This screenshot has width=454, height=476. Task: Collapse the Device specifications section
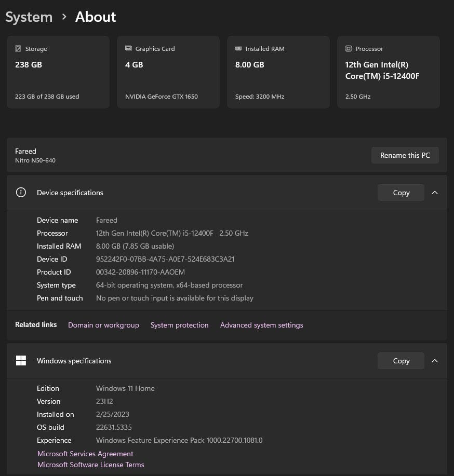pos(435,193)
